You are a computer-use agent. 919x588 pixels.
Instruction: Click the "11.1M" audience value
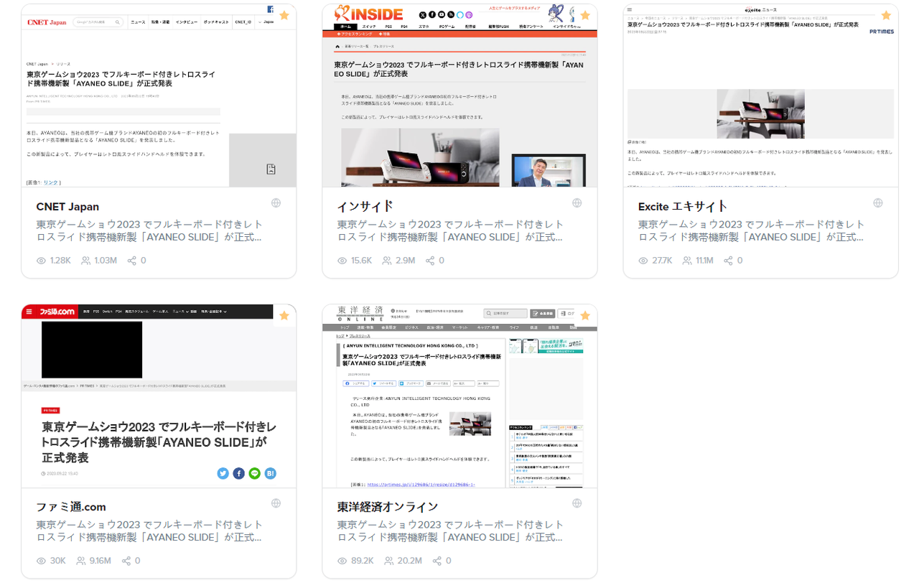click(x=704, y=261)
